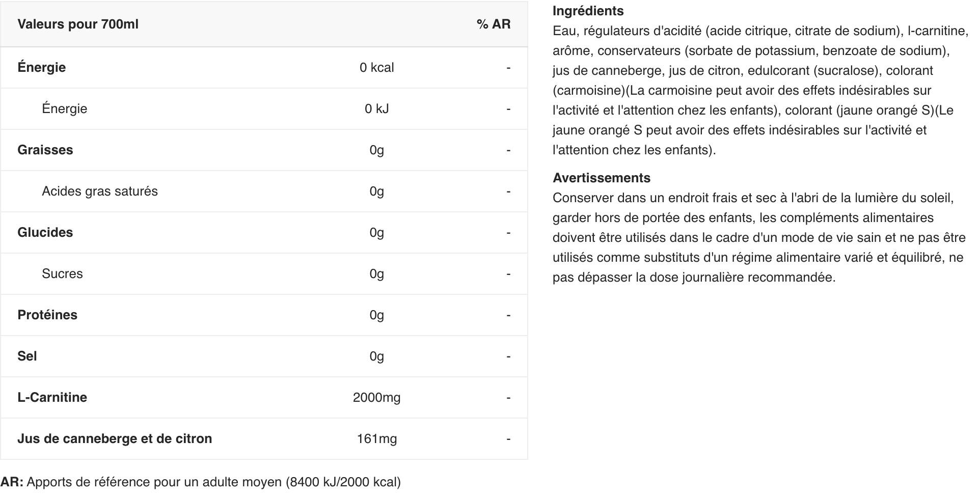Click the 'Sel' row label
The height and width of the screenshot is (497, 980).
tap(27, 356)
